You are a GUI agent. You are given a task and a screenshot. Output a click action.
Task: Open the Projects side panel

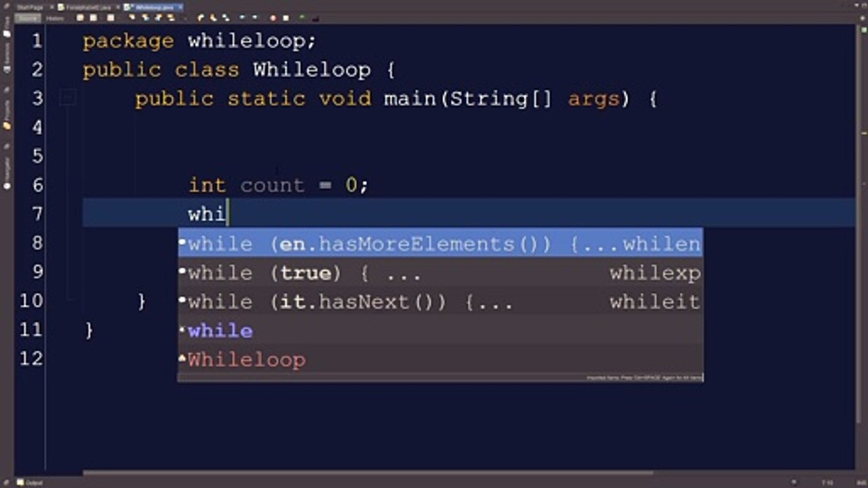(7, 113)
